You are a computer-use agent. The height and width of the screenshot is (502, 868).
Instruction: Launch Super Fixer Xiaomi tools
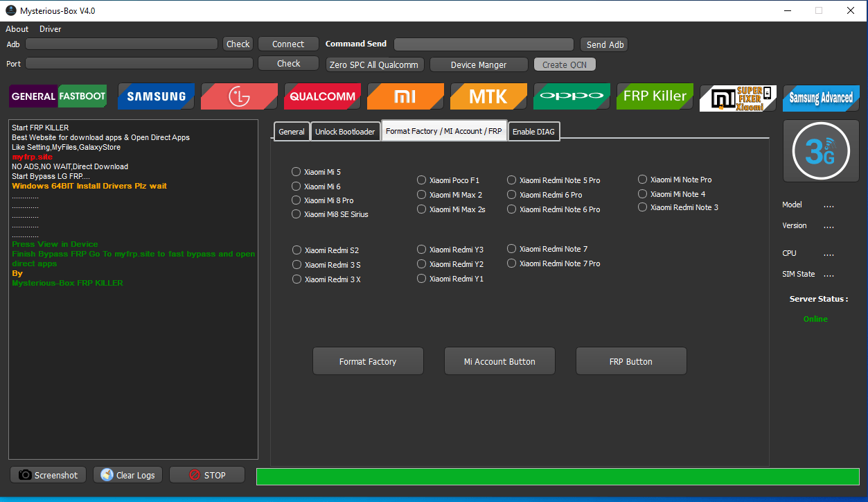coord(737,96)
